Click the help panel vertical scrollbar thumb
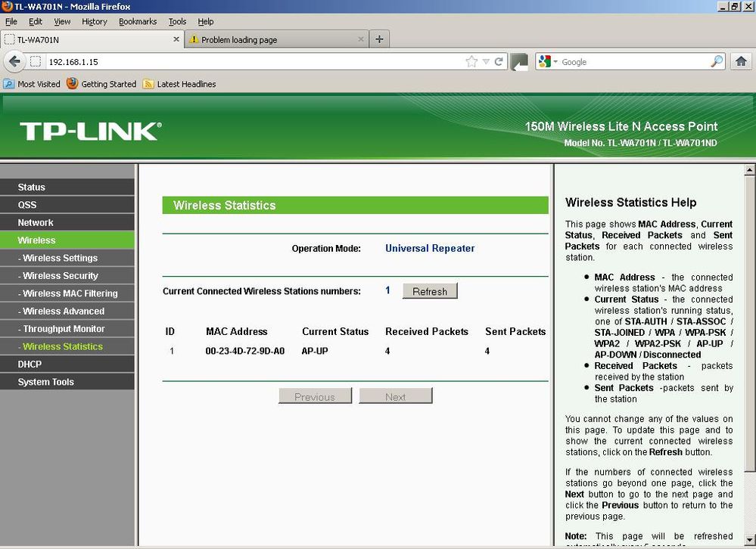Image resolution: width=756 pixels, height=549 pixels. [x=749, y=324]
